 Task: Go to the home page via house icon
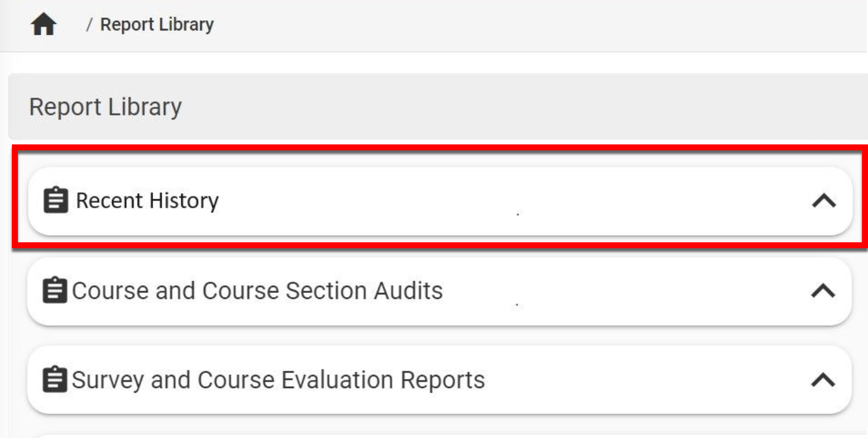pyautogui.click(x=44, y=25)
